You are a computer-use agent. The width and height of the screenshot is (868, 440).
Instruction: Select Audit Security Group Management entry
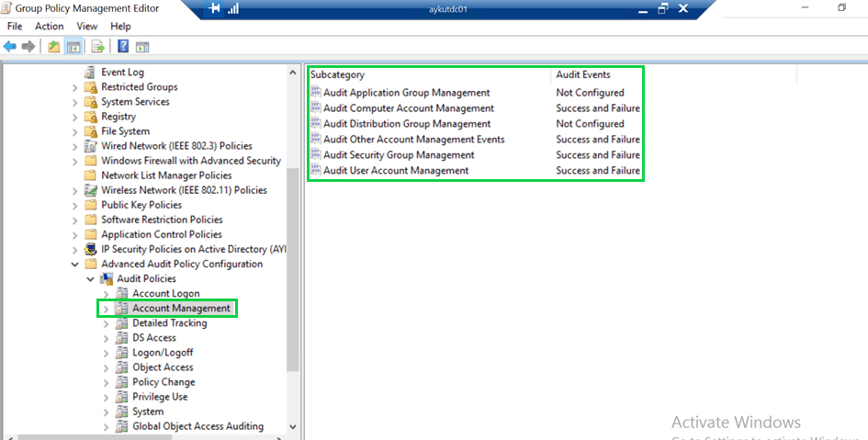(x=399, y=155)
